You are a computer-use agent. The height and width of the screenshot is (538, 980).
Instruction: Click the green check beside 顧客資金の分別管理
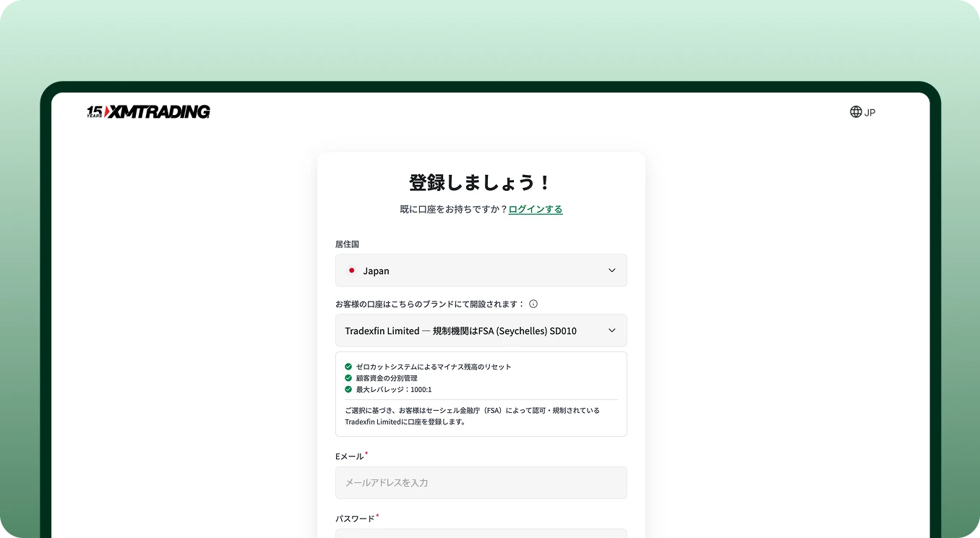pos(347,377)
